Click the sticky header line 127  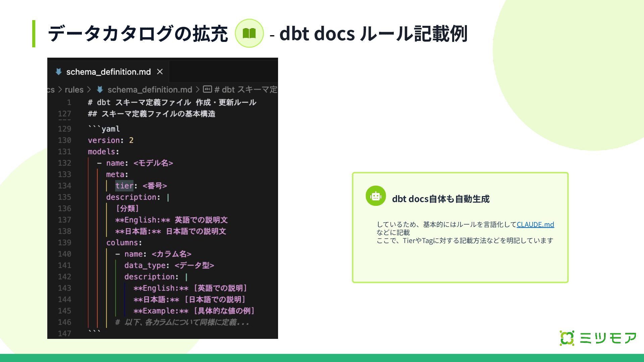pos(152,114)
